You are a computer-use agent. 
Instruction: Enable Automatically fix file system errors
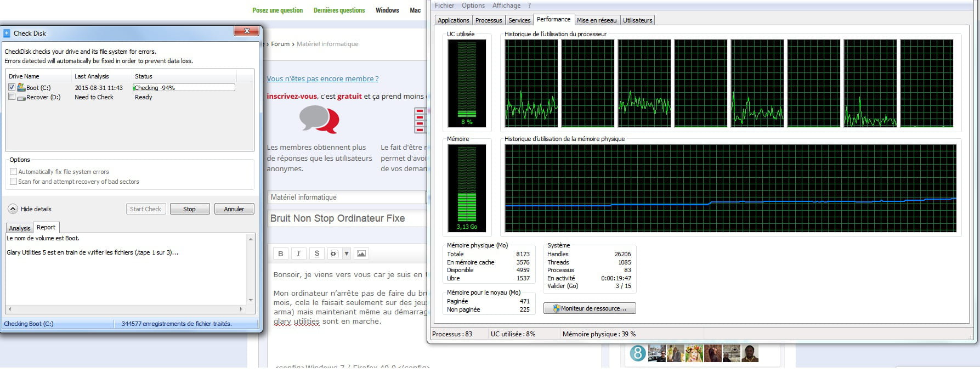pyautogui.click(x=13, y=172)
